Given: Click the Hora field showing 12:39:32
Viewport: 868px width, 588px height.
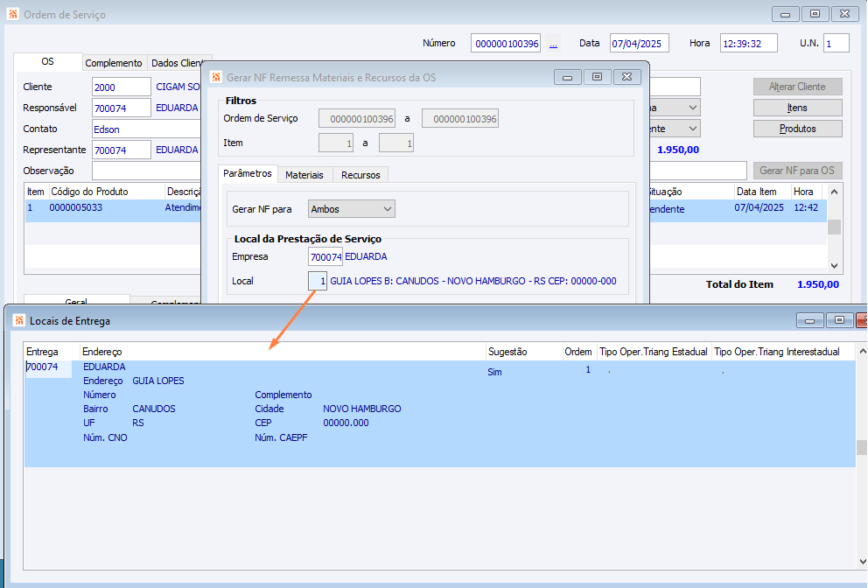Looking at the screenshot, I should [748, 44].
